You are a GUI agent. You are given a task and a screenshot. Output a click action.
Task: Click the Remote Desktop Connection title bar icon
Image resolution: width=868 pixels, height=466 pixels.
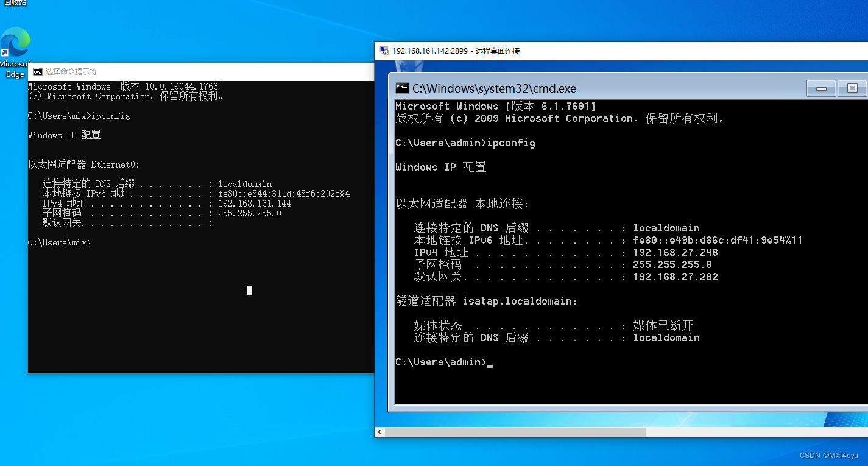[384, 51]
